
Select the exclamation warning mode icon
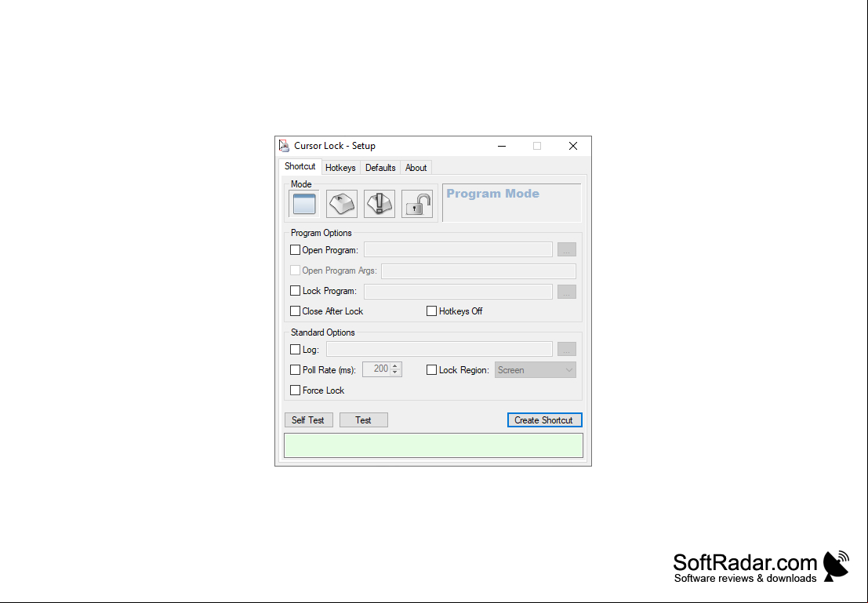click(x=380, y=204)
